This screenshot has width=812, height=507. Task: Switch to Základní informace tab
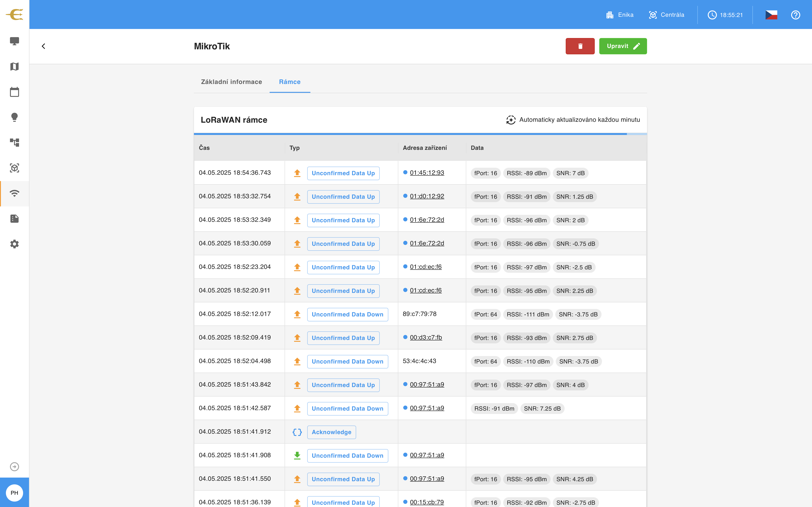point(232,82)
